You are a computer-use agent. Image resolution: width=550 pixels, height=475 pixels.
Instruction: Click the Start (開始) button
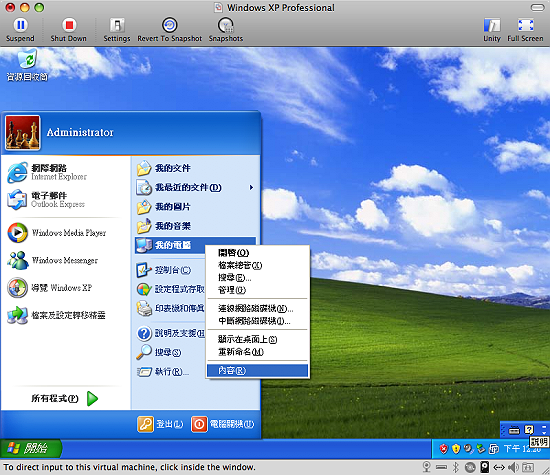coord(31,448)
